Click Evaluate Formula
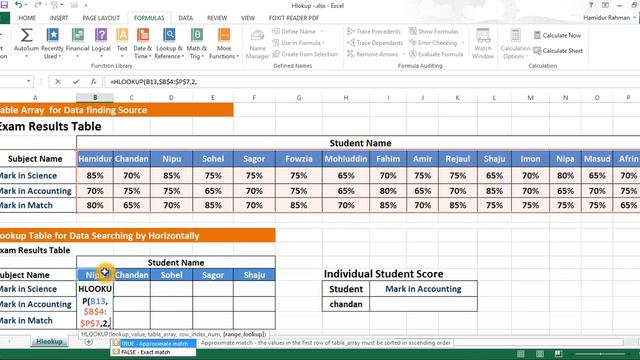This screenshot has height=360, width=640. pos(436,54)
